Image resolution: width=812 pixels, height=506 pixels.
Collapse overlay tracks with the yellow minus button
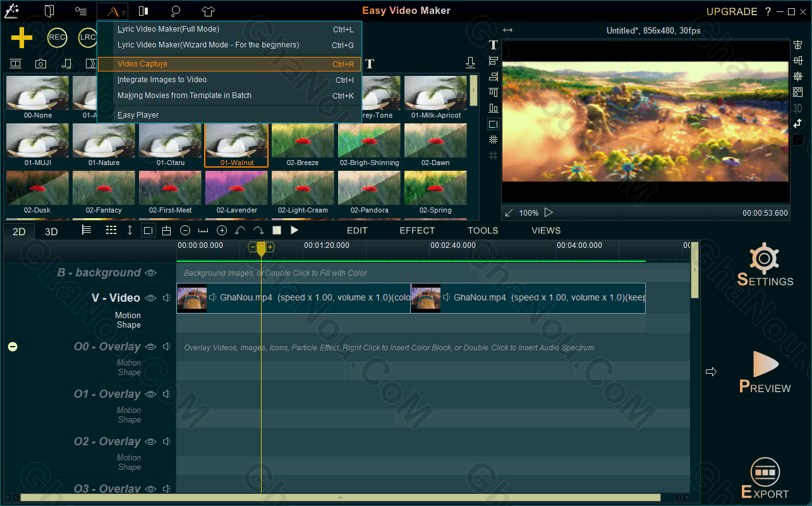coord(13,347)
